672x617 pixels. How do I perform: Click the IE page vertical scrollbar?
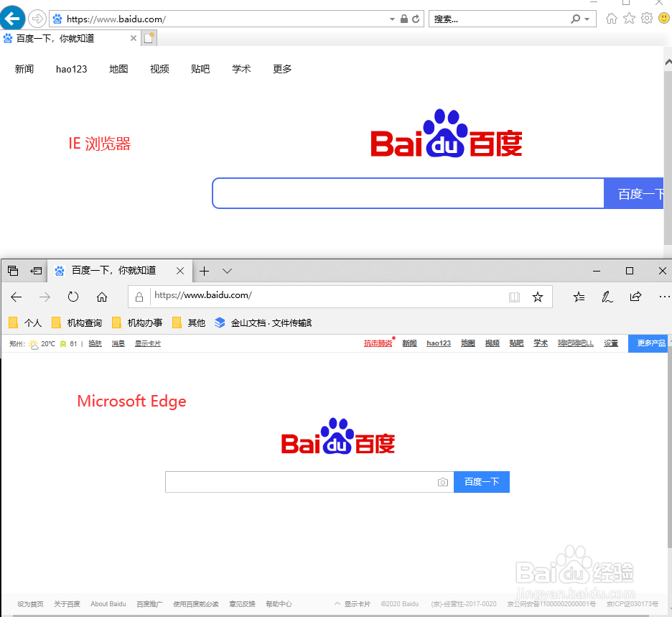(668, 159)
